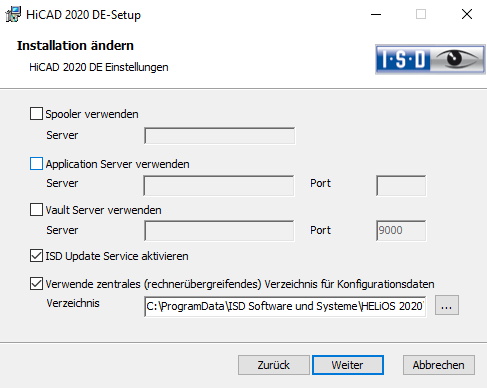The height and width of the screenshot is (388, 487).
Task: Continue with the Weiter button
Action: click(348, 365)
